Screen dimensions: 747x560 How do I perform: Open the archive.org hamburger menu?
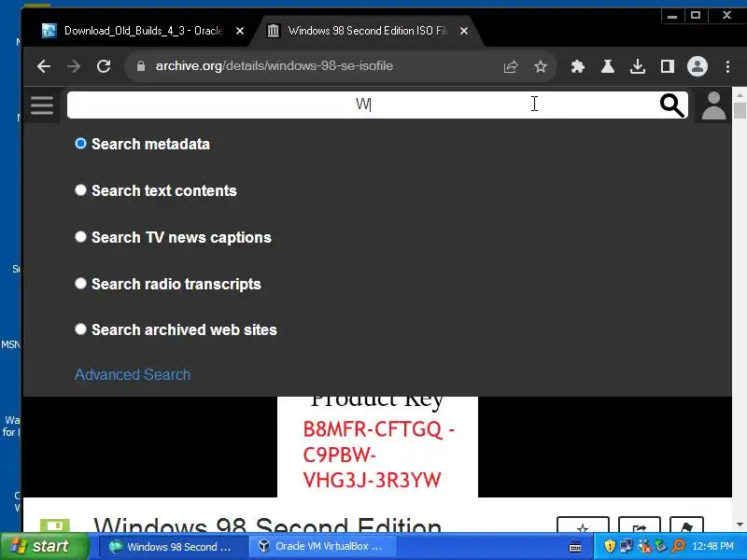coord(42,105)
